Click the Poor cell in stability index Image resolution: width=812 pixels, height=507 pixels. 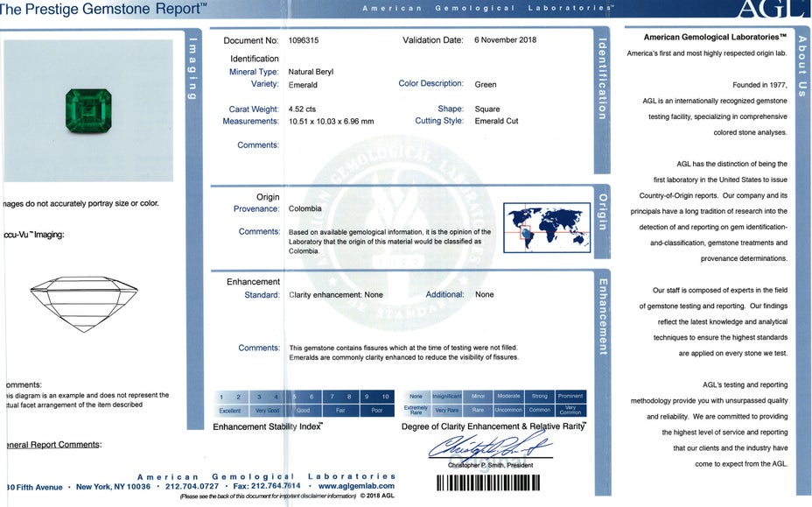[x=376, y=410]
